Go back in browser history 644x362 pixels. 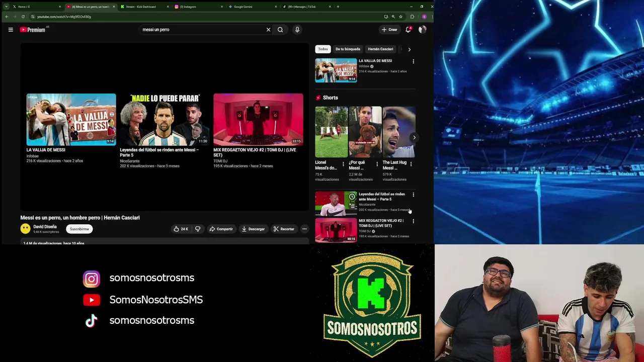point(7,17)
